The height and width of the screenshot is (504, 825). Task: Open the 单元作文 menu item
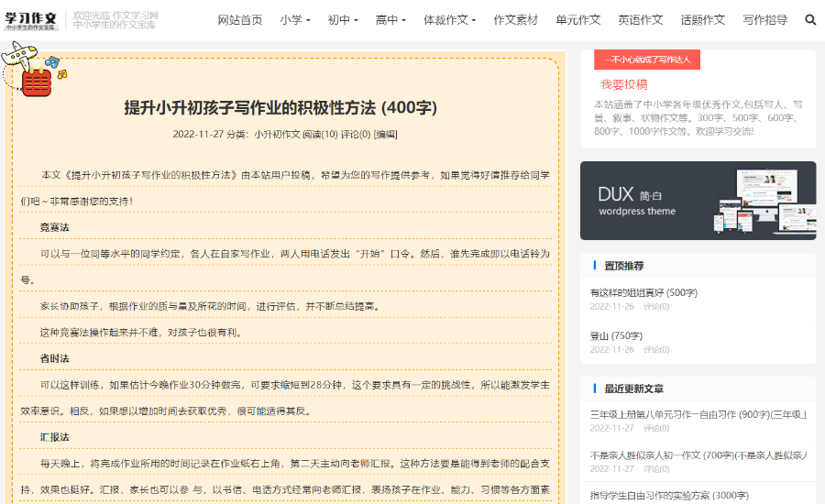[x=577, y=20]
